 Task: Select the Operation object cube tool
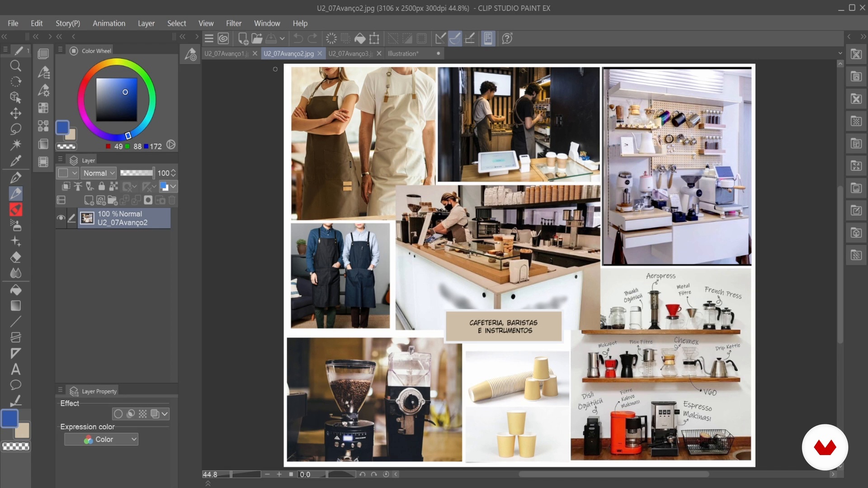tap(15, 98)
